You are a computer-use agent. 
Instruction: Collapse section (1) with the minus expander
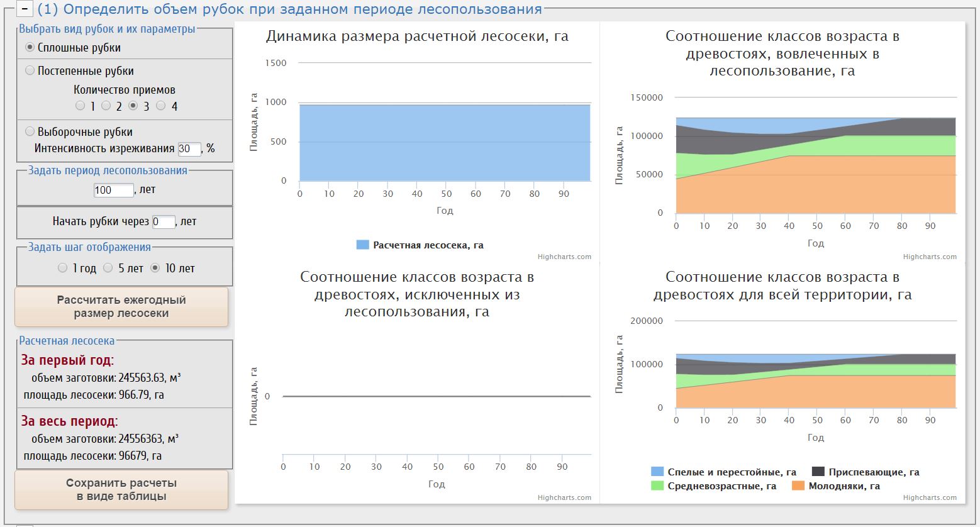pyautogui.click(x=24, y=9)
